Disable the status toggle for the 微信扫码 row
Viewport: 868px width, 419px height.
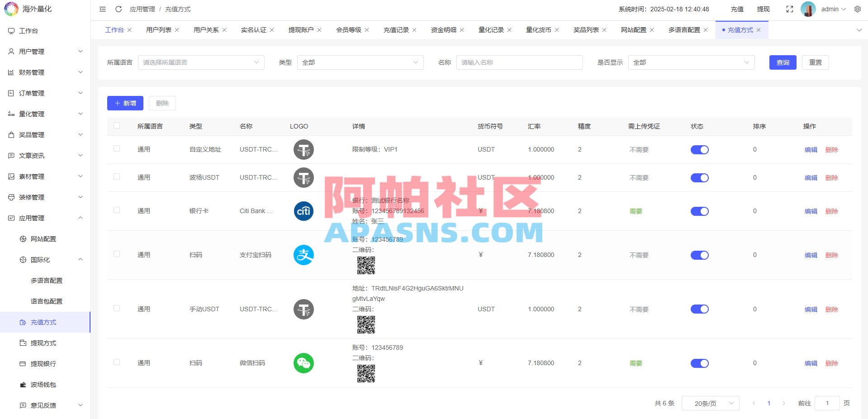point(699,363)
